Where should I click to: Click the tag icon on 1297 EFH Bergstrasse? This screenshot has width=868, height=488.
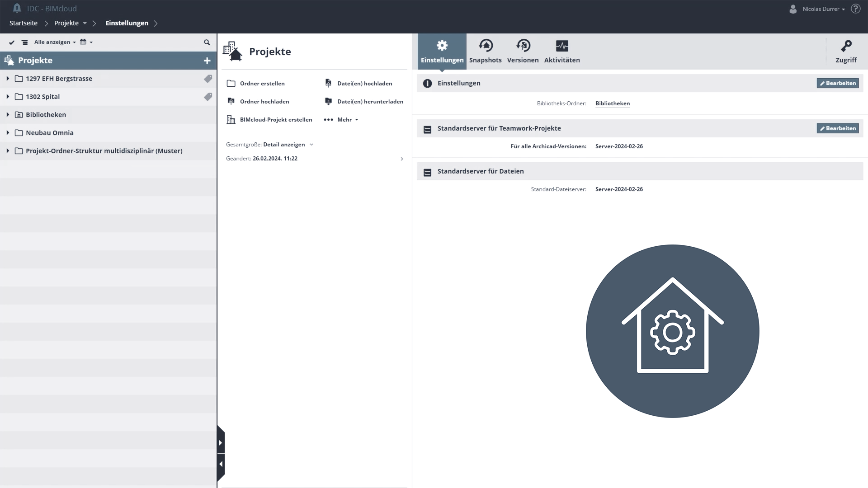pyautogui.click(x=208, y=79)
